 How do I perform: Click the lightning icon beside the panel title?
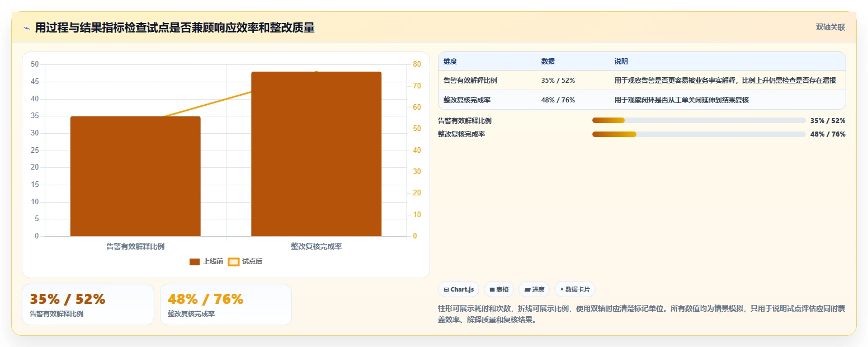pyautogui.click(x=26, y=29)
